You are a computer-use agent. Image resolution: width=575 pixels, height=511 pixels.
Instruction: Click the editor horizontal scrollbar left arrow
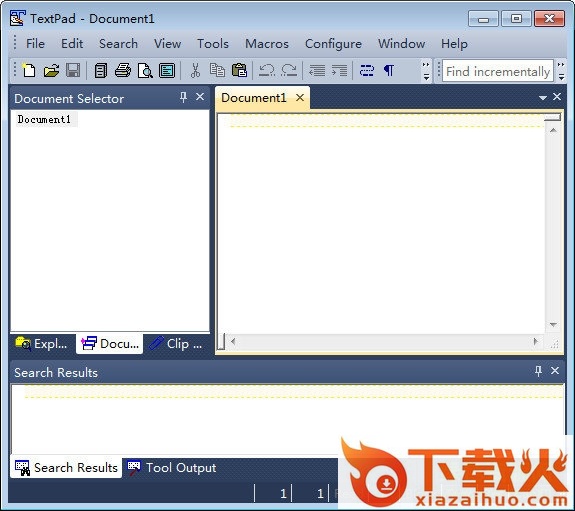[x=233, y=342]
